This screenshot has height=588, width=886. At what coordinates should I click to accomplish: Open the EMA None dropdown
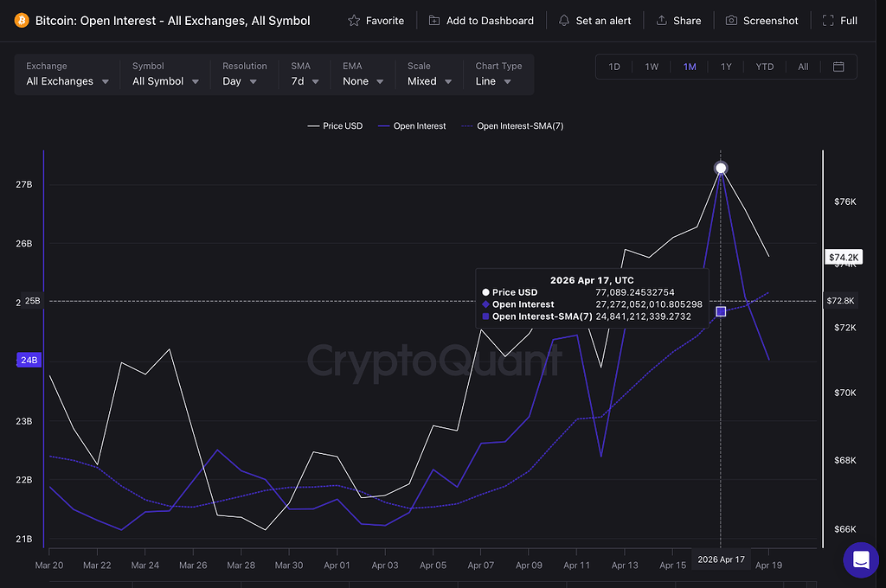click(363, 74)
